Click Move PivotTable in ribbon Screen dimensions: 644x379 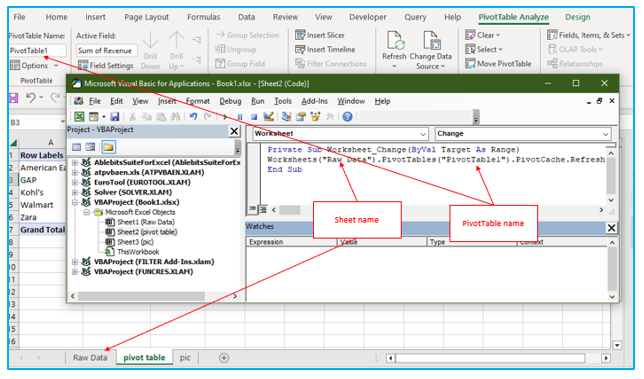point(499,64)
